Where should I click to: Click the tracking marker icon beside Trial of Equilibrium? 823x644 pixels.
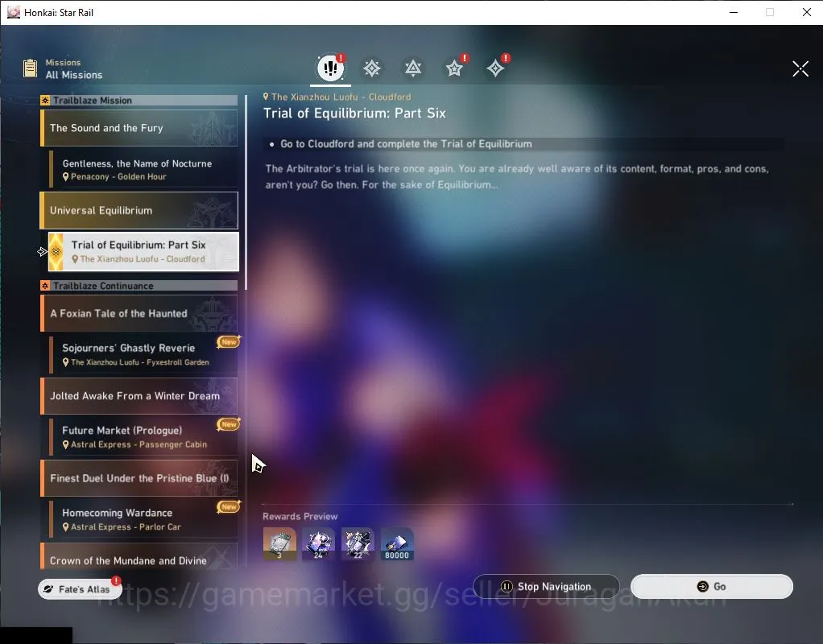pyautogui.click(x=43, y=252)
